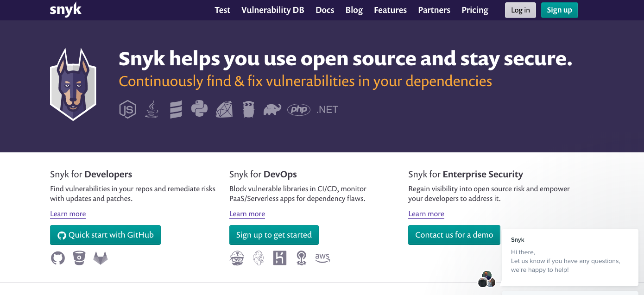Open chat via the agent avatars
This screenshot has width=644, height=295.
point(487,280)
